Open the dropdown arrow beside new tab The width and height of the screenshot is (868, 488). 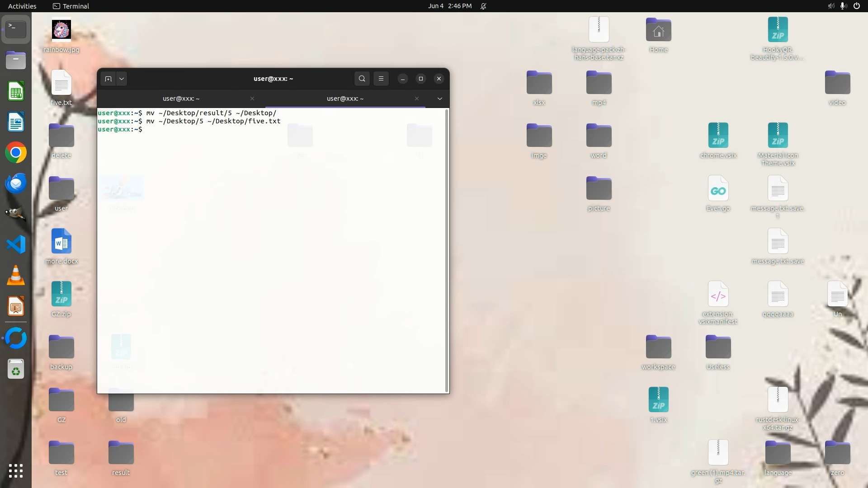click(122, 79)
